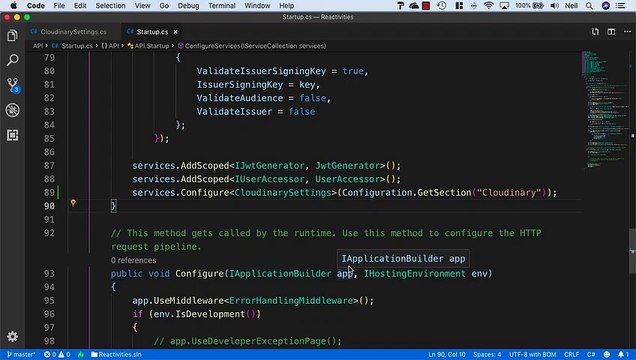This screenshot has height=360, width=636.
Task: Click the battery status in menu bar
Action: click(529, 6)
